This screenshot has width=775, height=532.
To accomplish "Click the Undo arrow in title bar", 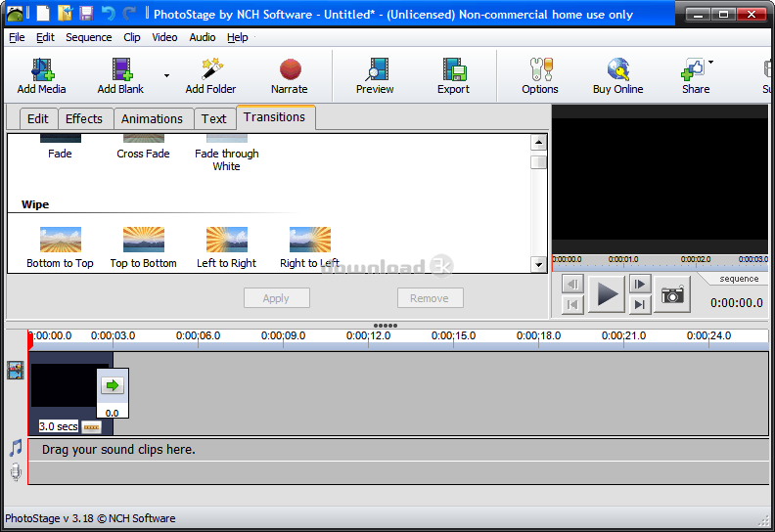I will [108, 14].
